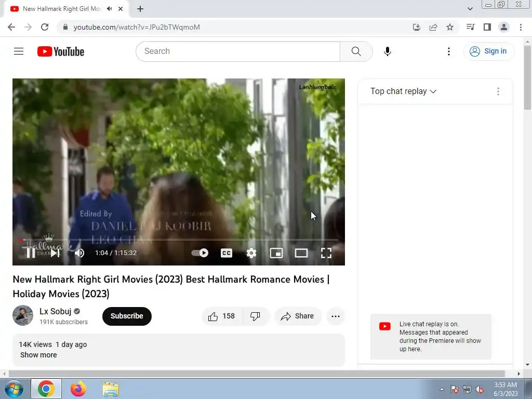Open chat panel three-dot options

coord(498,91)
